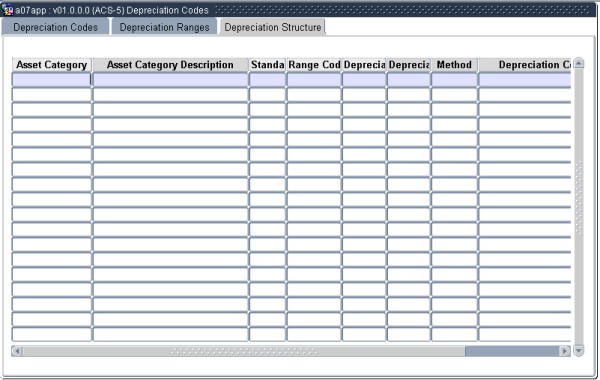
Task: Click the Depreciation C field in last row
Action: point(525,334)
